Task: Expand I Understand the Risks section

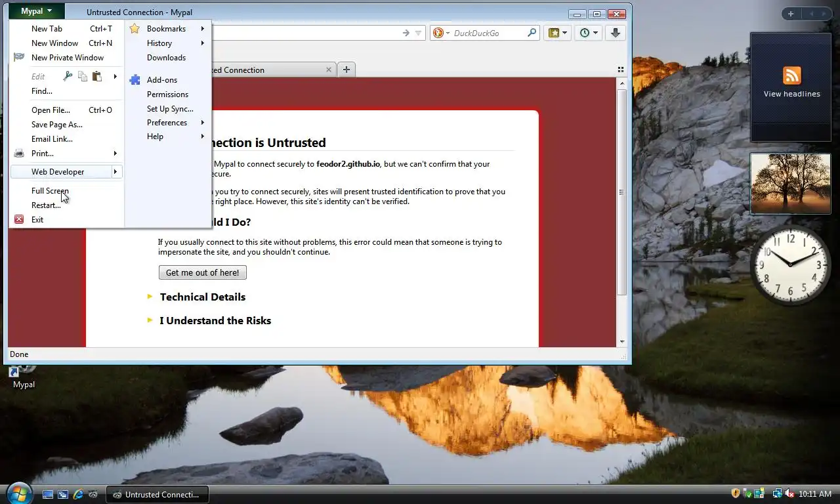Action: pos(209,321)
